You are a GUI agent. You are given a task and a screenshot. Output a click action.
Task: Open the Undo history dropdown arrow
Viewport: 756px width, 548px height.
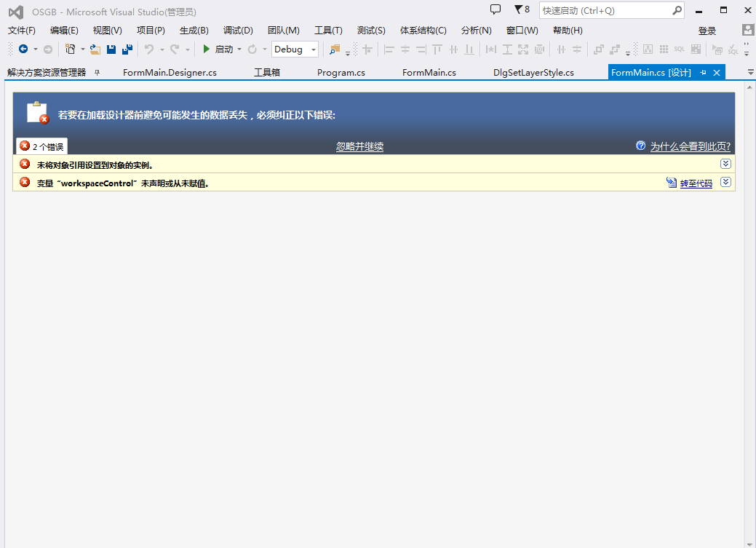tap(162, 49)
